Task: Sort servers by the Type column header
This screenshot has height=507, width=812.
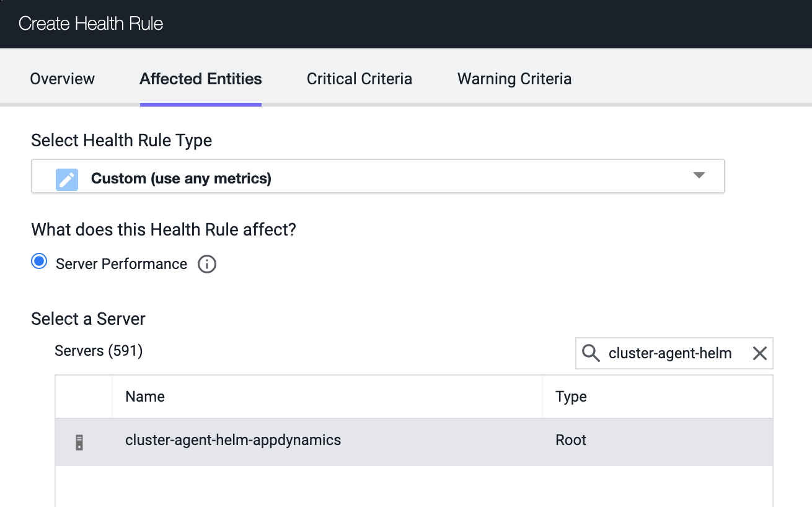Action: (571, 397)
